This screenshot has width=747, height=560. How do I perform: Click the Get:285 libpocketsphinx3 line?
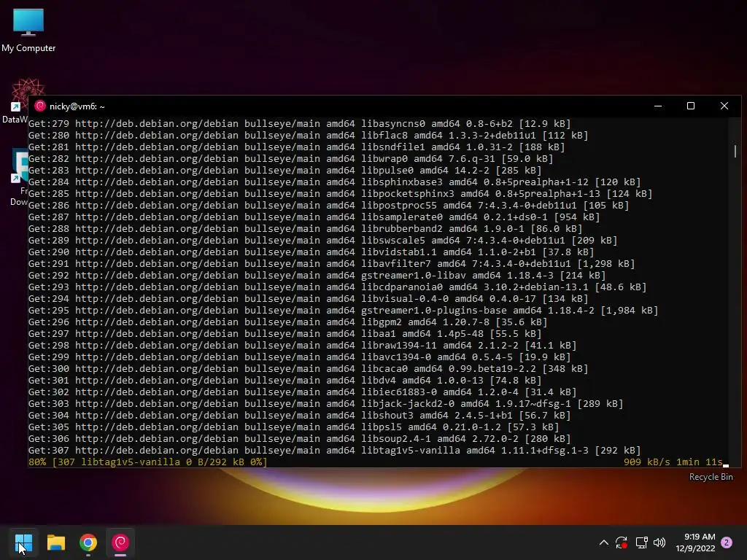click(340, 194)
